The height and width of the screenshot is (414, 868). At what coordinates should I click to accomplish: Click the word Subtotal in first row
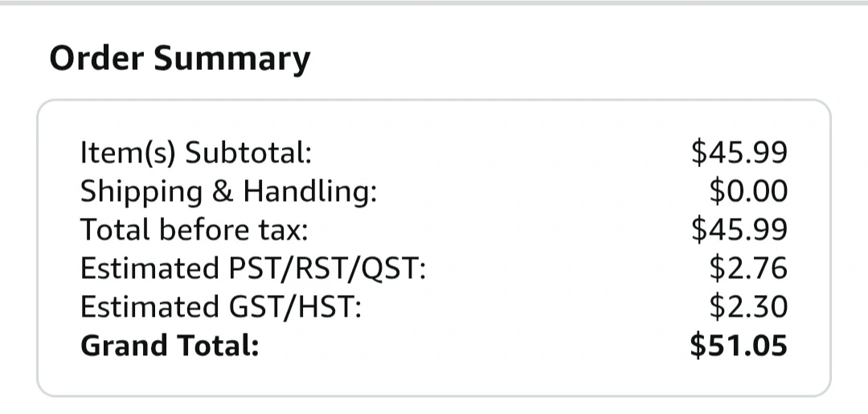click(x=248, y=153)
